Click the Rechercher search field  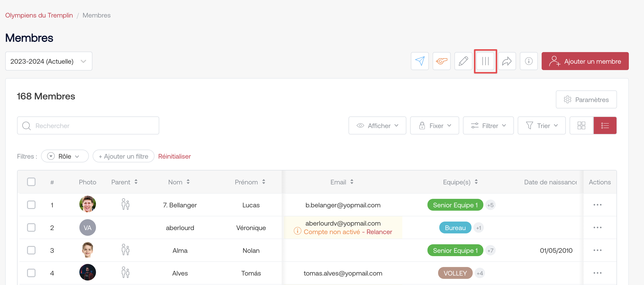click(x=88, y=125)
